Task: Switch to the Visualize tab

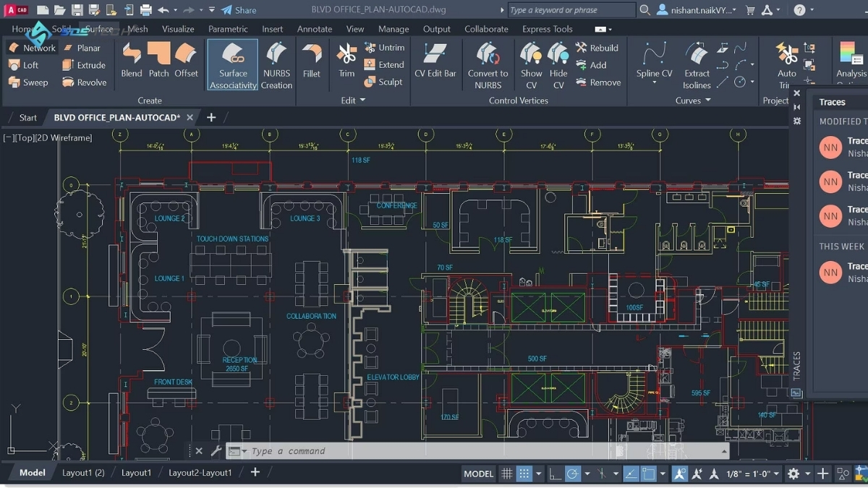Action: point(178,29)
